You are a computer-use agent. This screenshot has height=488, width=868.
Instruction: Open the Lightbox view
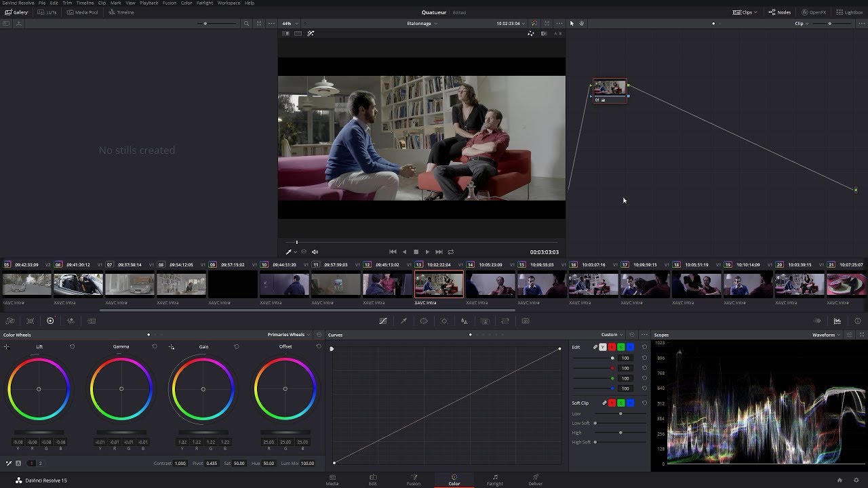click(x=850, y=12)
